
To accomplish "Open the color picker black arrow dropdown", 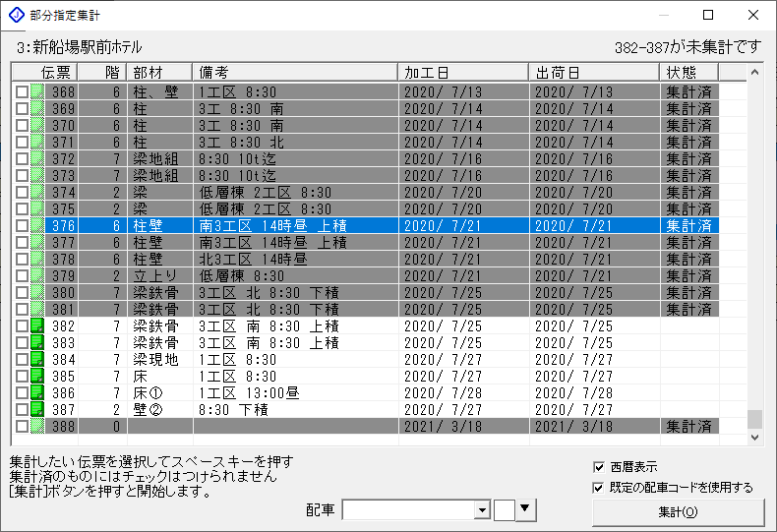I will click(x=525, y=509).
